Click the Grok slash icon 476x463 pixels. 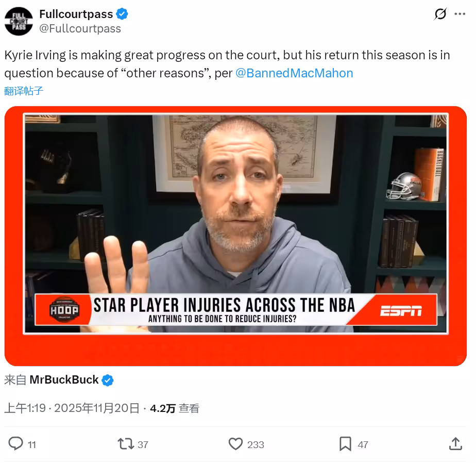point(440,14)
